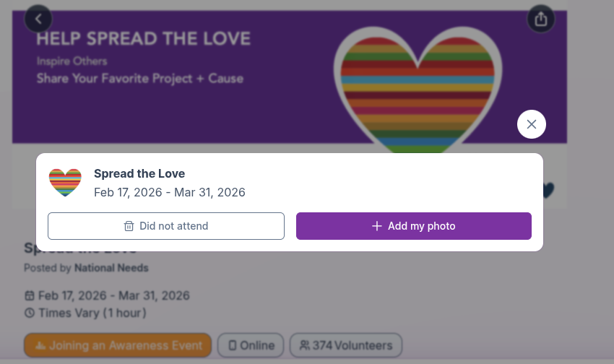Click the blue heart icon behind popup
614x364 pixels.
[x=547, y=190]
